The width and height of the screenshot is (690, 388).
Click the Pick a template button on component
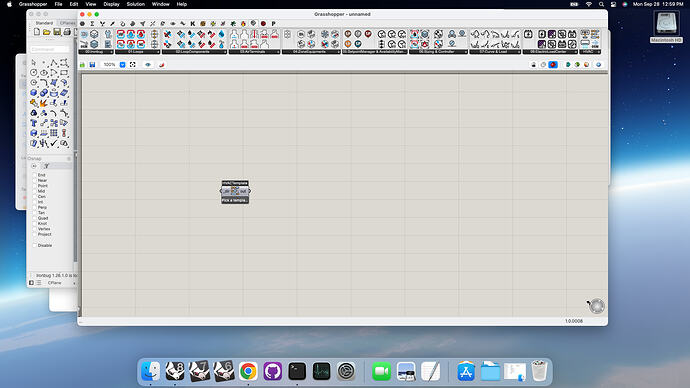[235, 200]
